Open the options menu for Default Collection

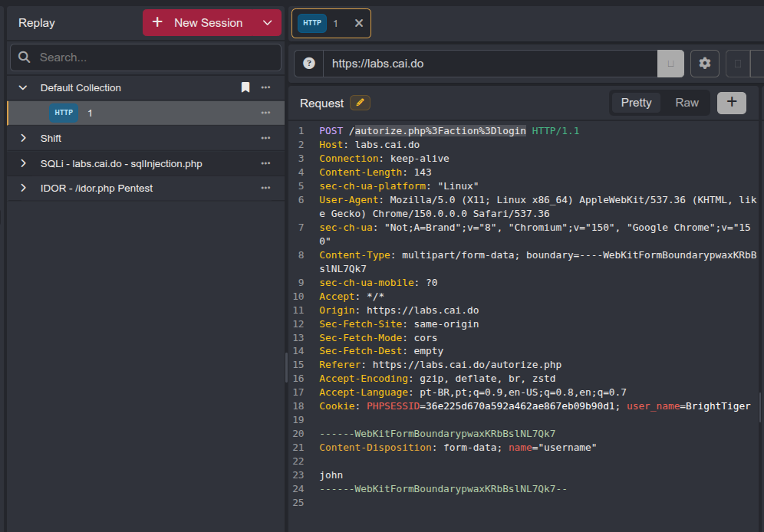(x=265, y=87)
